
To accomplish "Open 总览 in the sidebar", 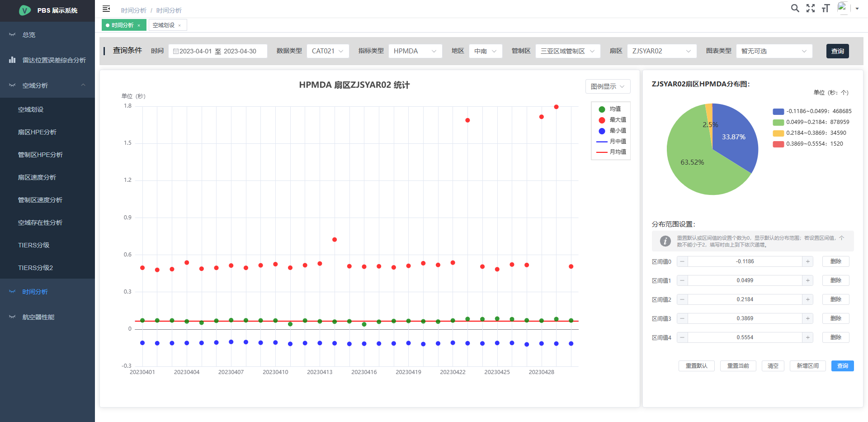I will click(47, 34).
